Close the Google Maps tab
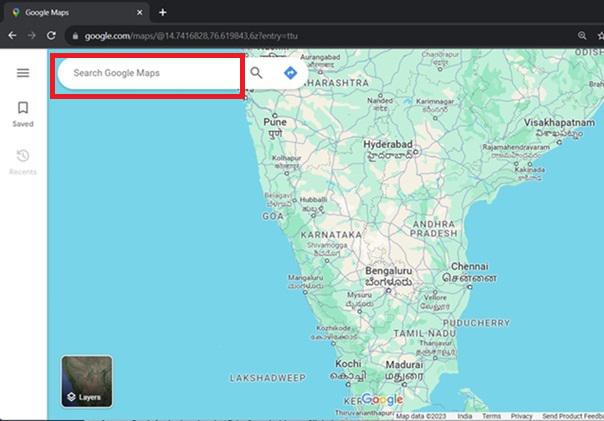Viewport: 604px width, 421px height. pos(140,12)
